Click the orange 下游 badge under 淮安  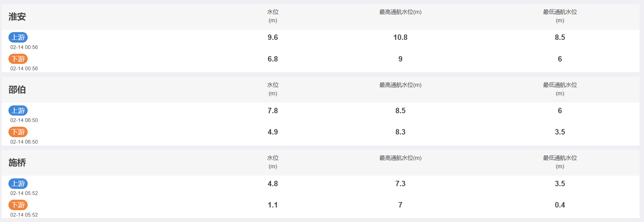coord(18,59)
